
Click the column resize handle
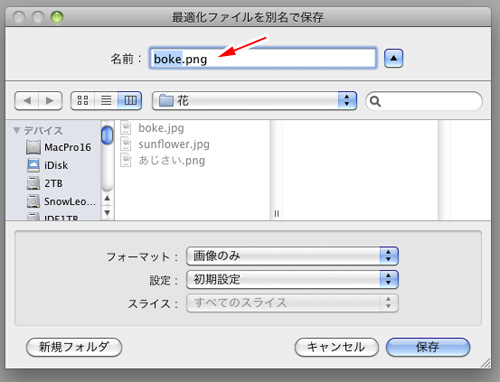pos(277,214)
